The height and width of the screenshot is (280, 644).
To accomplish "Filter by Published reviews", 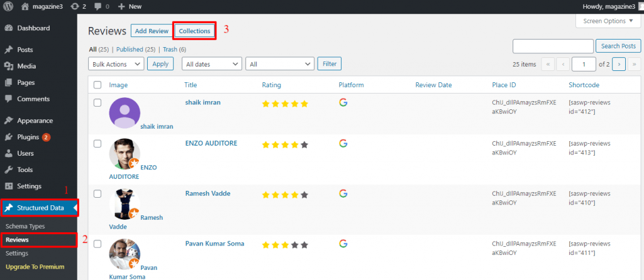I will pos(130,49).
